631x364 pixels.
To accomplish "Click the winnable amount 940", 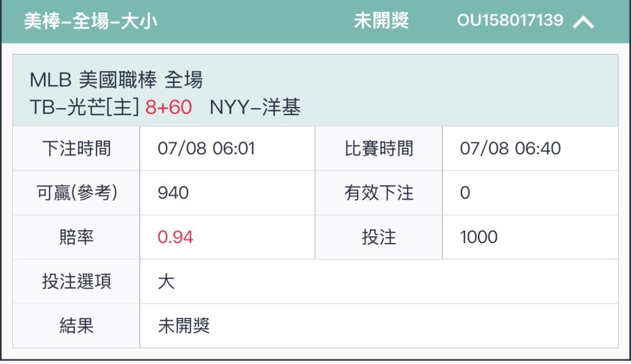I will tap(173, 193).
